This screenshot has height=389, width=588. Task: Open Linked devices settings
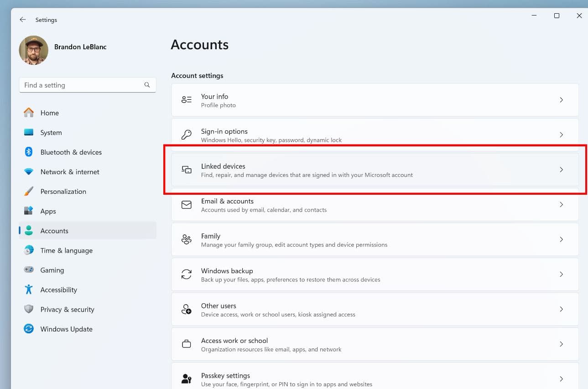[375, 170]
